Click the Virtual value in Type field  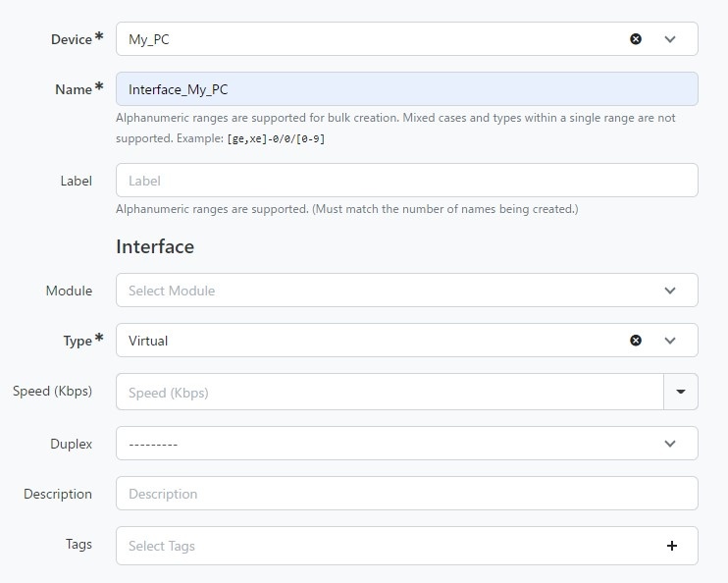click(x=148, y=341)
